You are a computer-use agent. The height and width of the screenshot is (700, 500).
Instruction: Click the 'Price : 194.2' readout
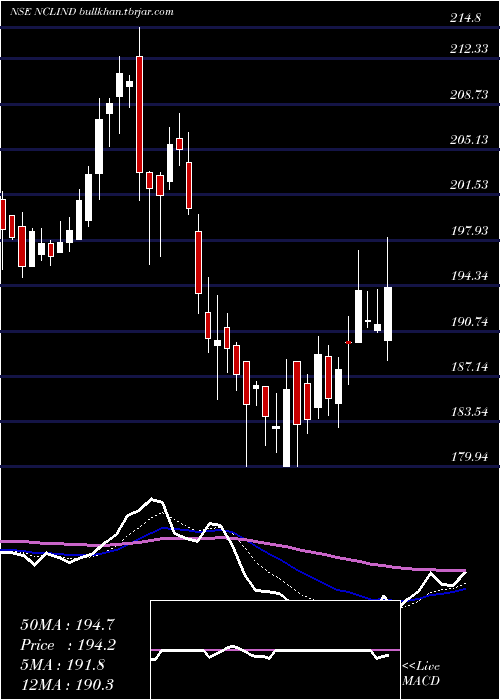[68, 645]
